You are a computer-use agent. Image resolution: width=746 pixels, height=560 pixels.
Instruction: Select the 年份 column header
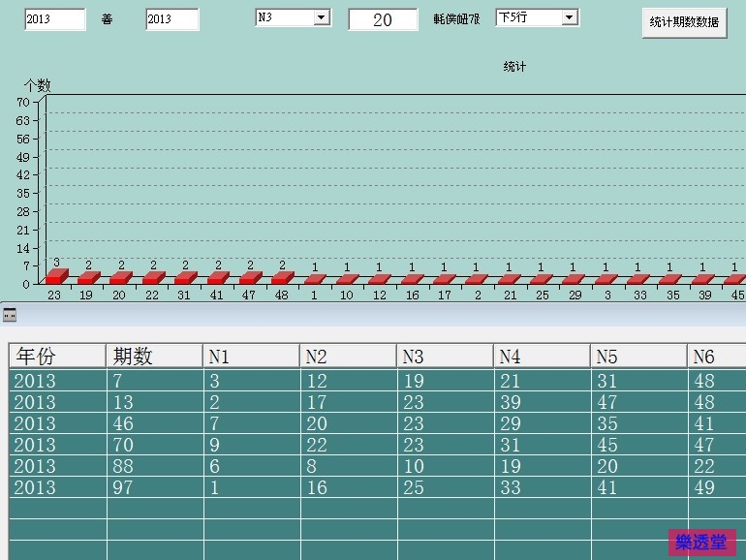pos(57,357)
